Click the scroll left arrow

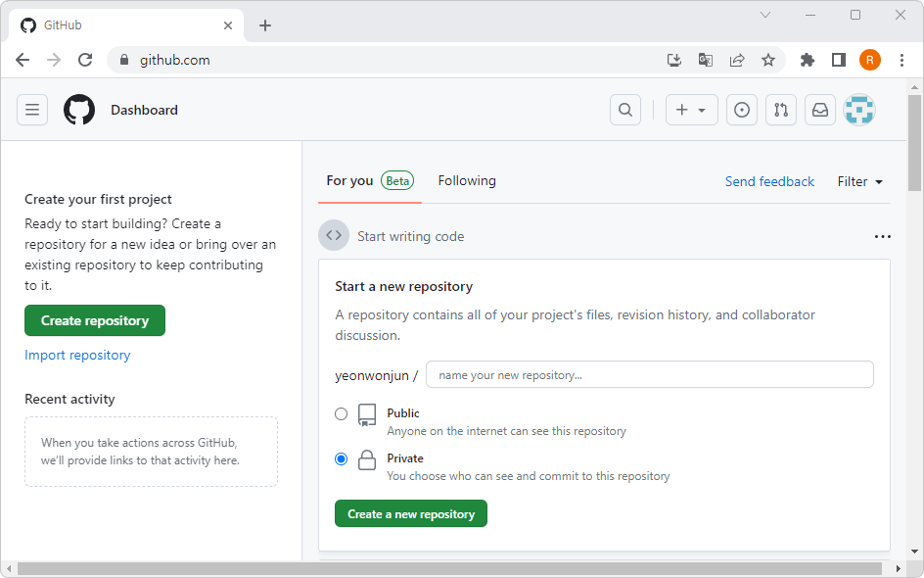pos(8,568)
